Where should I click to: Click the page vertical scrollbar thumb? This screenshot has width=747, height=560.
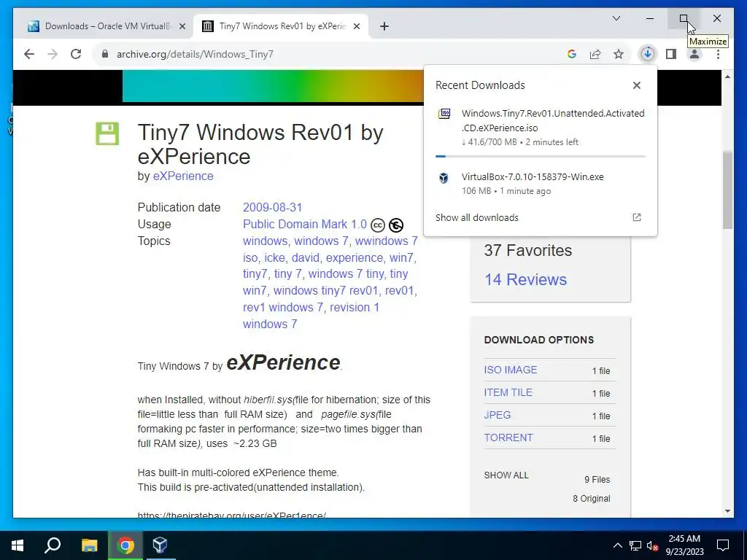pos(727,190)
